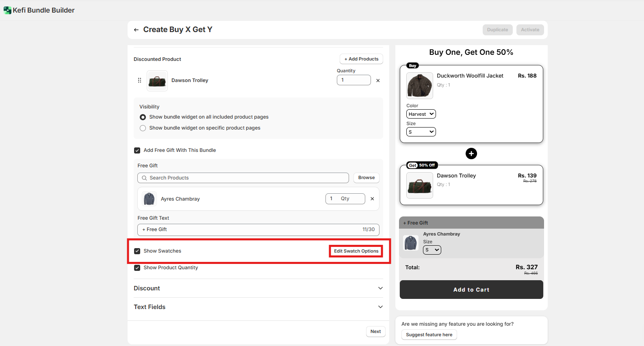Click the black plus circle between bundle products
Image resolution: width=644 pixels, height=346 pixels.
tap(471, 154)
